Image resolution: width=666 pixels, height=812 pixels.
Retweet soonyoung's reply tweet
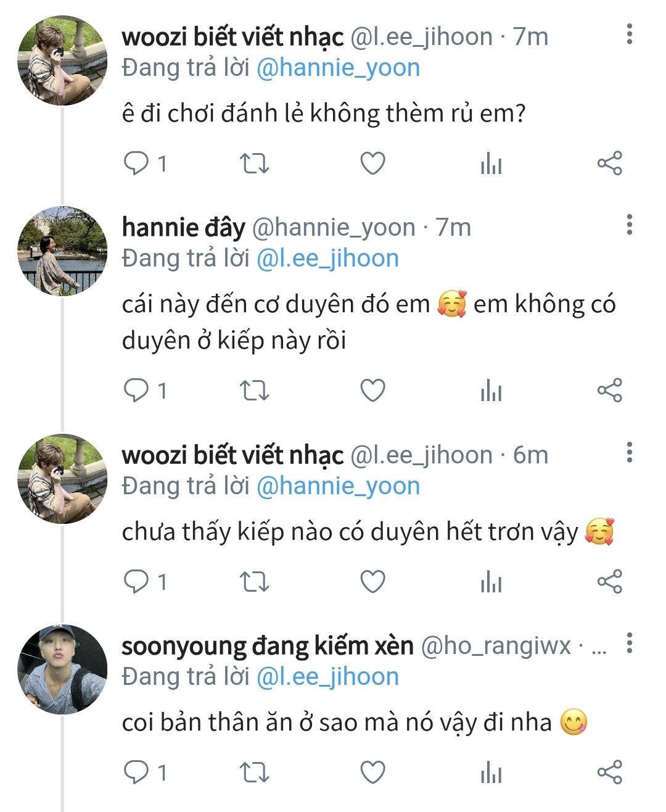tap(254, 772)
